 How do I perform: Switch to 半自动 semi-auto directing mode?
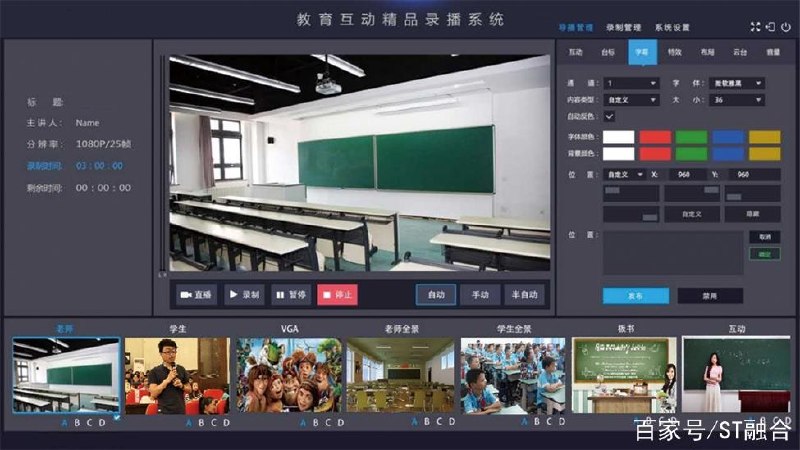pos(524,295)
